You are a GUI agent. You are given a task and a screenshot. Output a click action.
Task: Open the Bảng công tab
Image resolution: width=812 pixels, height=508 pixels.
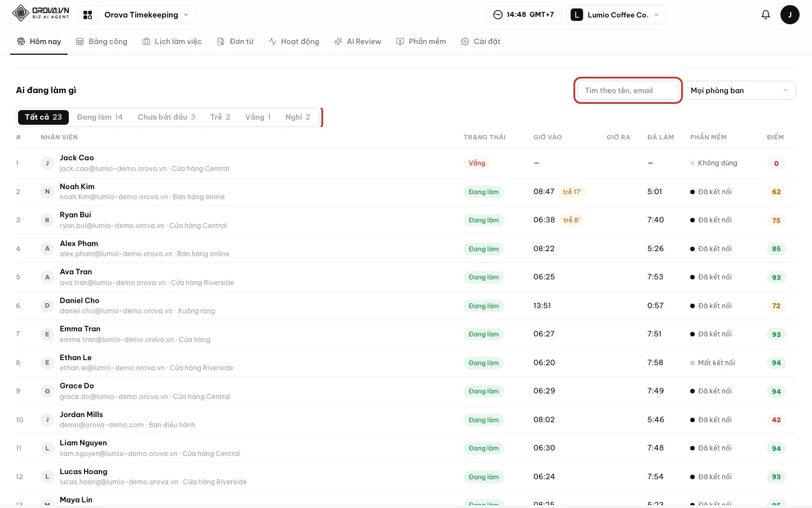pyautogui.click(x=101, y=42)
